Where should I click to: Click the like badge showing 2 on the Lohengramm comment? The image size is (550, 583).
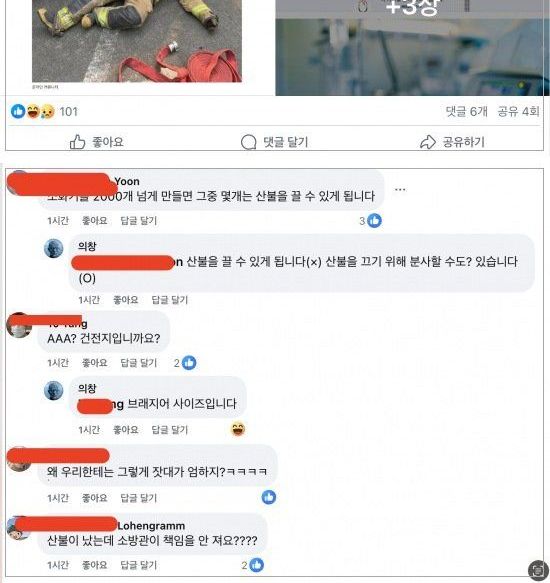253,565
